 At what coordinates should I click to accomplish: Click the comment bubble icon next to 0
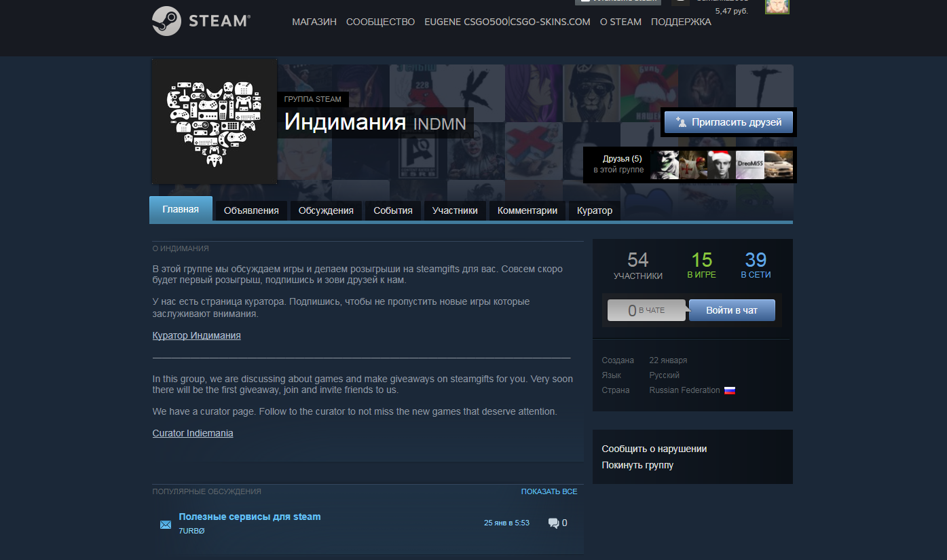pos(553,523)
